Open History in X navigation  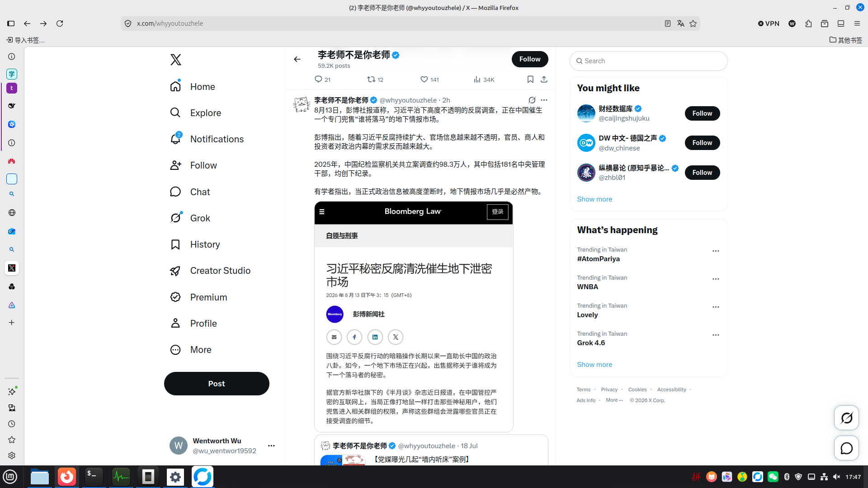pyautogui.click(x=195, y=244)
